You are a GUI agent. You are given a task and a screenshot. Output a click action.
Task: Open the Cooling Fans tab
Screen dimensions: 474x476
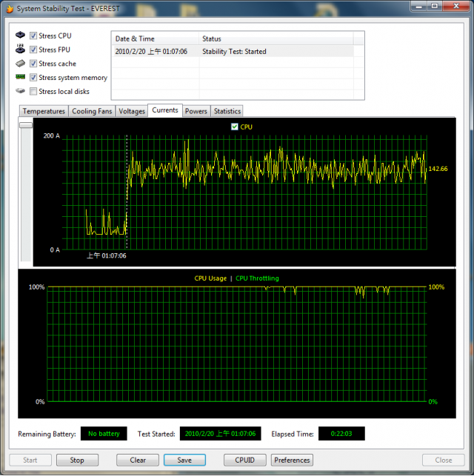click(x=92, y=111)
